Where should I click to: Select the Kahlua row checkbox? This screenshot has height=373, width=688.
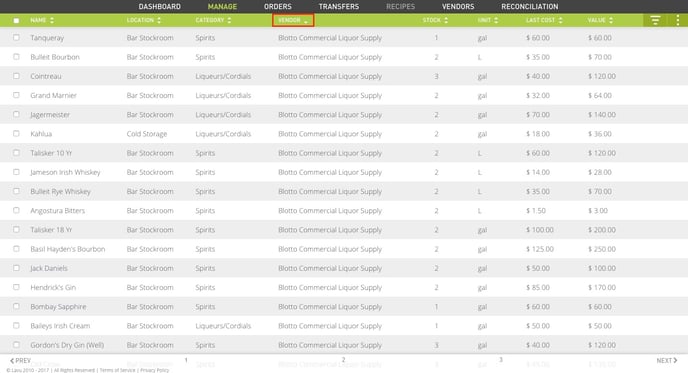pos(16,133)
